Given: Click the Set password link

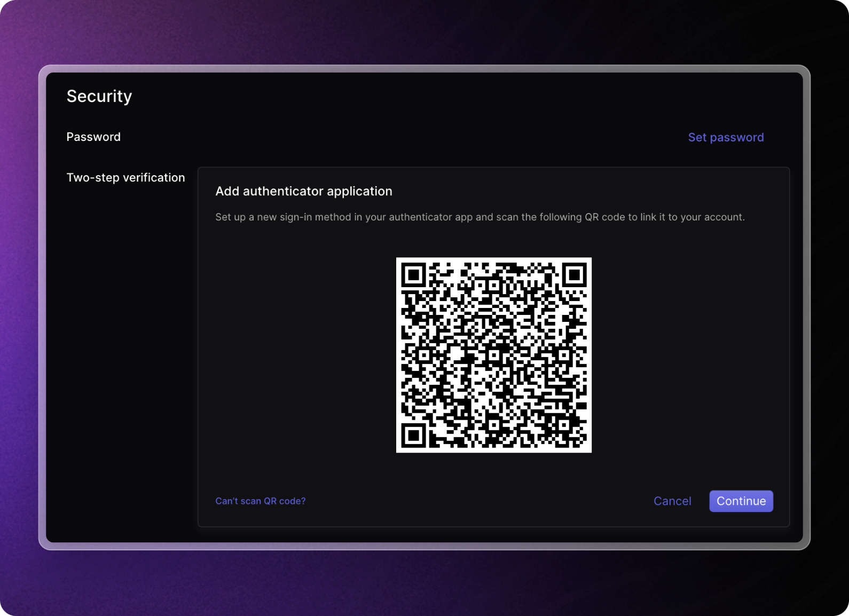Looking at the screenshot, I should click(726, 137).
